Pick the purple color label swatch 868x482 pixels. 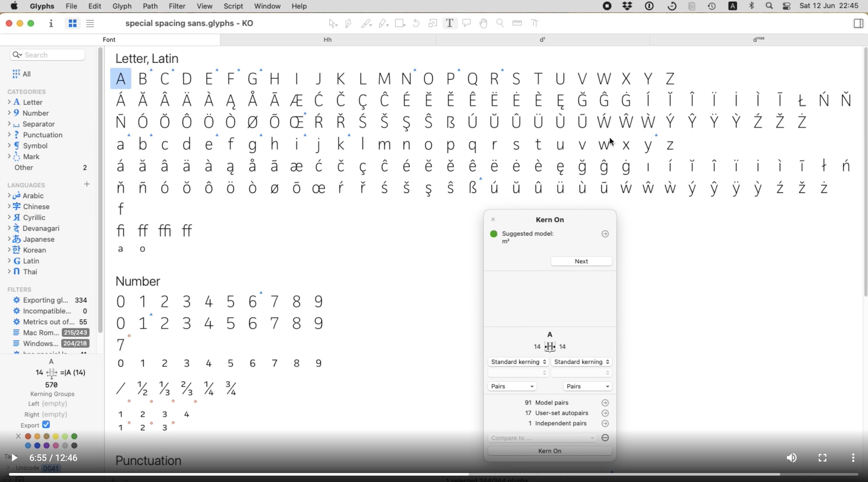pyautogui.click(x=47, y=446)
